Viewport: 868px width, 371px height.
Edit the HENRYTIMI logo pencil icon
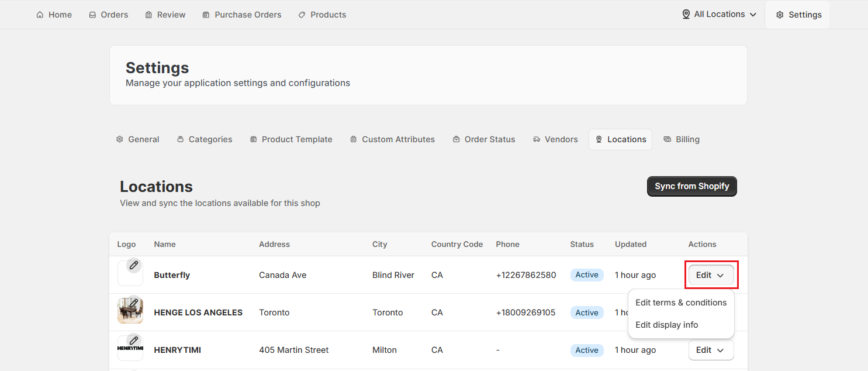tap(134, 340)
